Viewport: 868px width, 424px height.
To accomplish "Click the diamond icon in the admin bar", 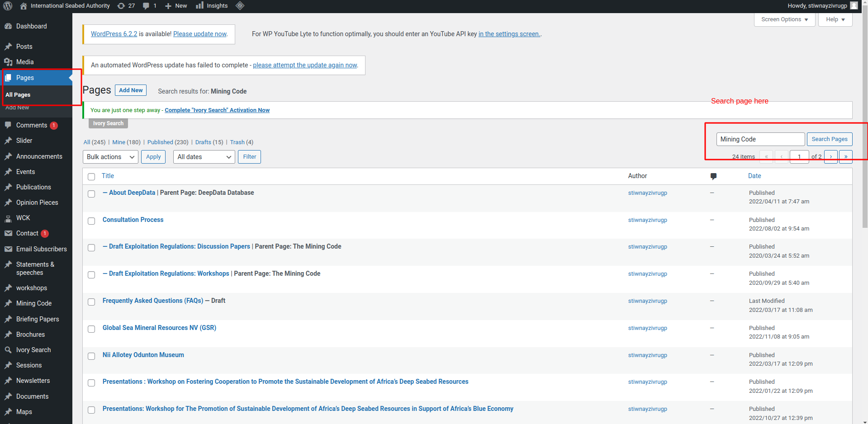I will 240,5.
